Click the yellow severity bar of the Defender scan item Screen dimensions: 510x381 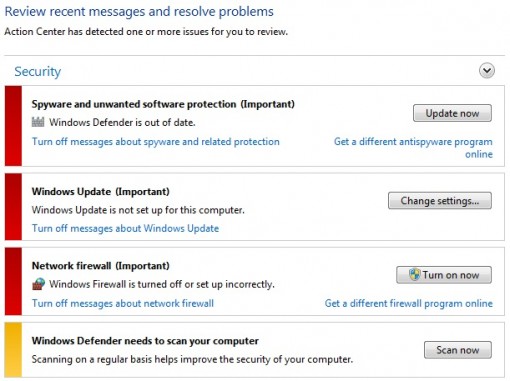(13, 350)
